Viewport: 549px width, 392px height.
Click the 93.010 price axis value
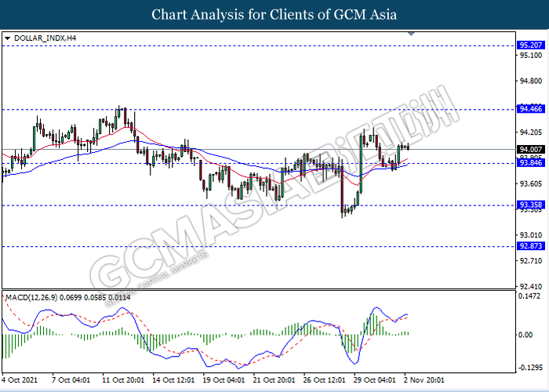click(x=531, y=235)
